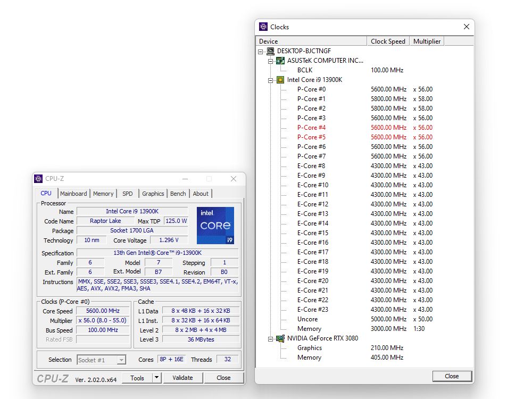Open the Memory tab in CPU-Z
Image resolution: width=532 pixels, height=399 pixels.
coord(103,194)
